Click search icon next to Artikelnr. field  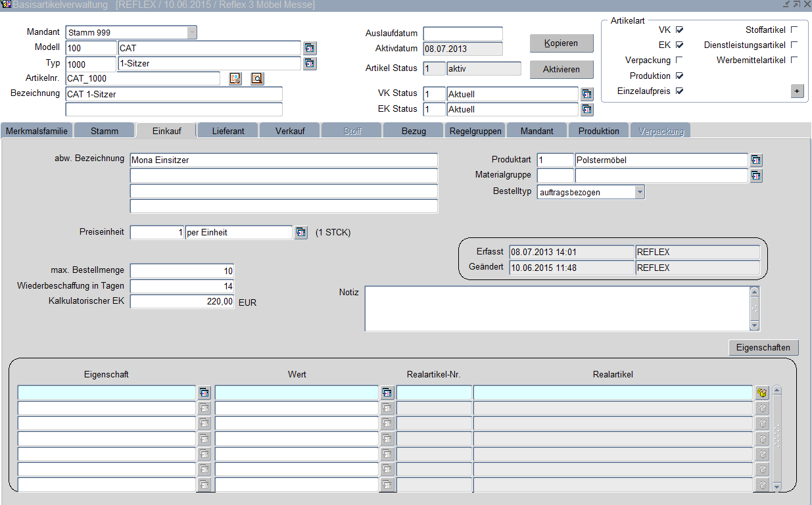pos(256,79)
